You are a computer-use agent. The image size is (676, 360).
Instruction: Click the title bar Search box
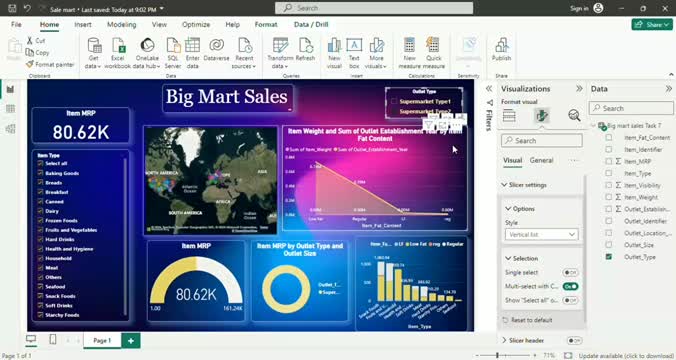pos(374,8)
